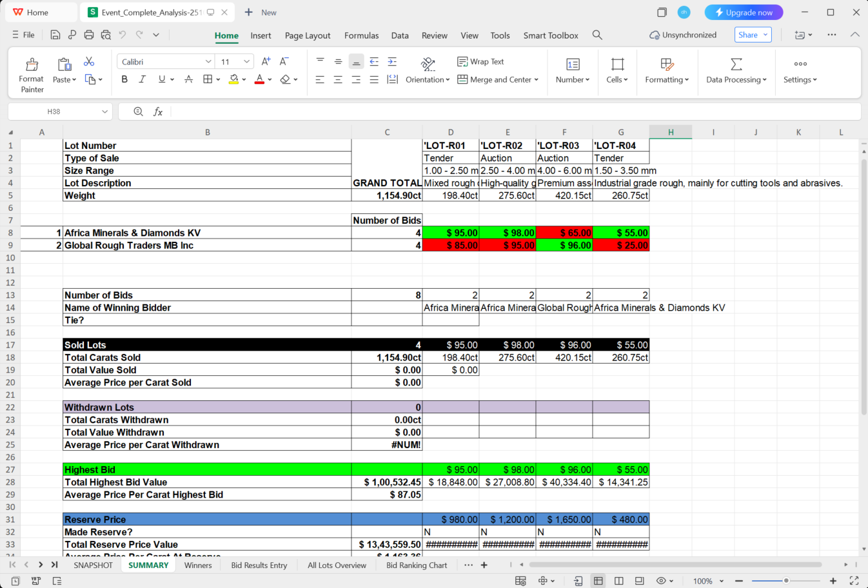The image size is (868, 588).
Task: Open the Merge and Center dropdown
Action: point(537,79)
